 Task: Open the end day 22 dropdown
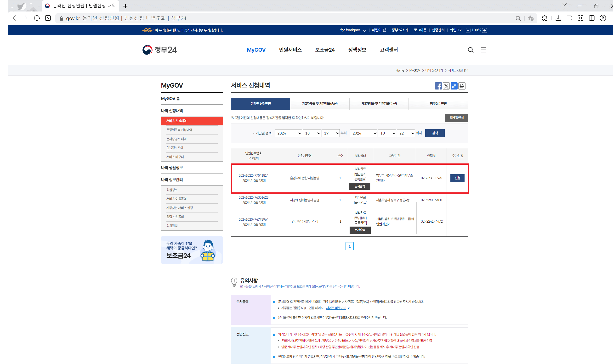point(406,133)
